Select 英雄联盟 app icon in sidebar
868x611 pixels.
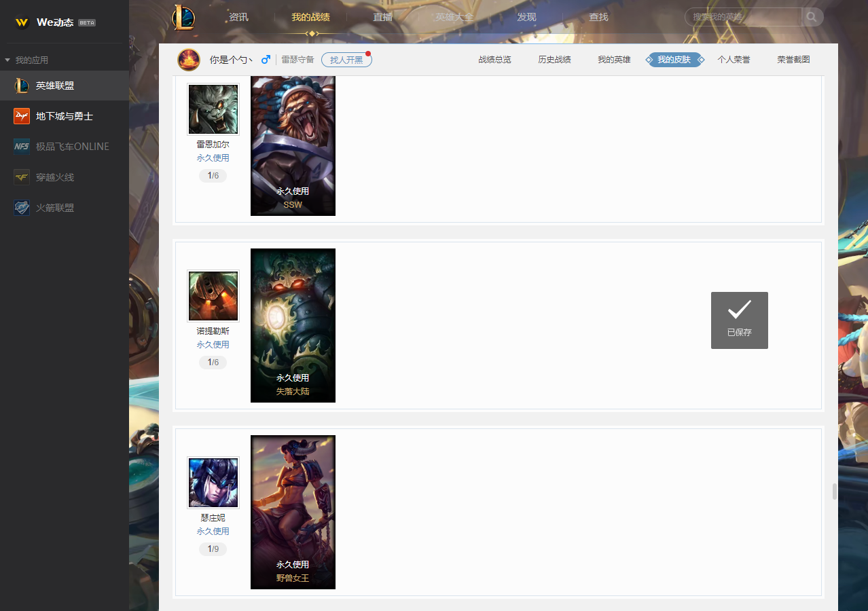(x=22, y=86)
